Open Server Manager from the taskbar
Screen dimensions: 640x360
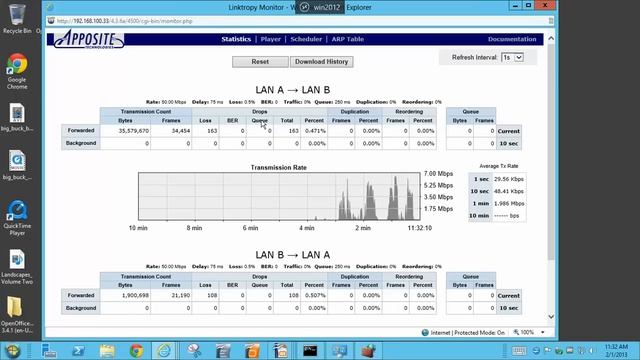click(x=49, y=351)
